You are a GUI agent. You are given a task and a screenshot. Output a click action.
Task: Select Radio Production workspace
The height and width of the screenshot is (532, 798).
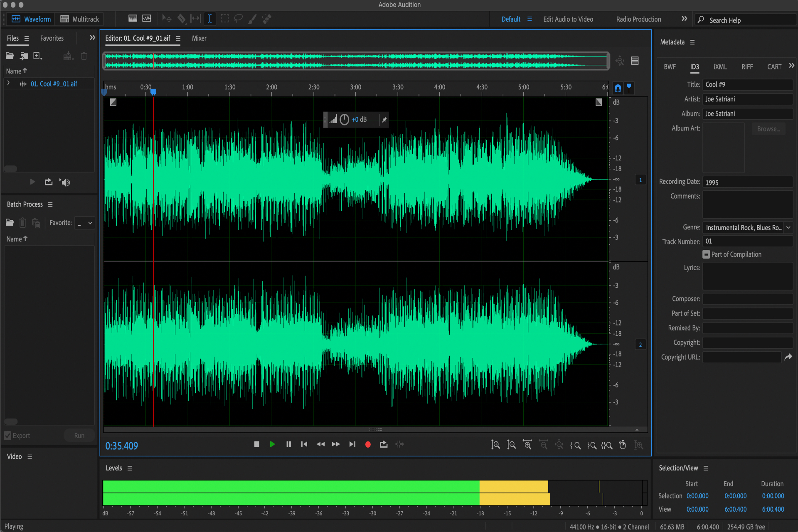pyautogui.click(x=638, y=19)
